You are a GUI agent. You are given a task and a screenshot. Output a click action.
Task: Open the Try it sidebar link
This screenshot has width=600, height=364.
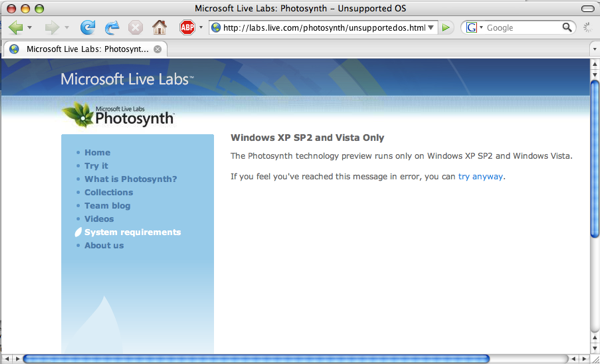pyautogui.click(x=96, y=166)
